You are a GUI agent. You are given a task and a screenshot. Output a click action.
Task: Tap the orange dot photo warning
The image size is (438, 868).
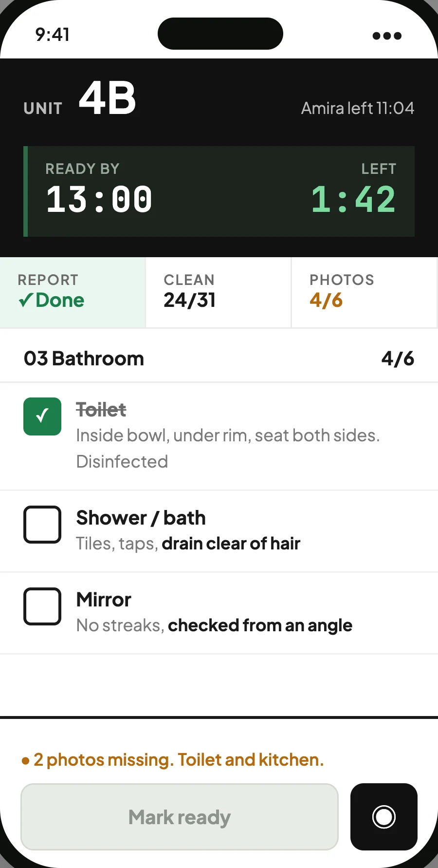[26, 760]
